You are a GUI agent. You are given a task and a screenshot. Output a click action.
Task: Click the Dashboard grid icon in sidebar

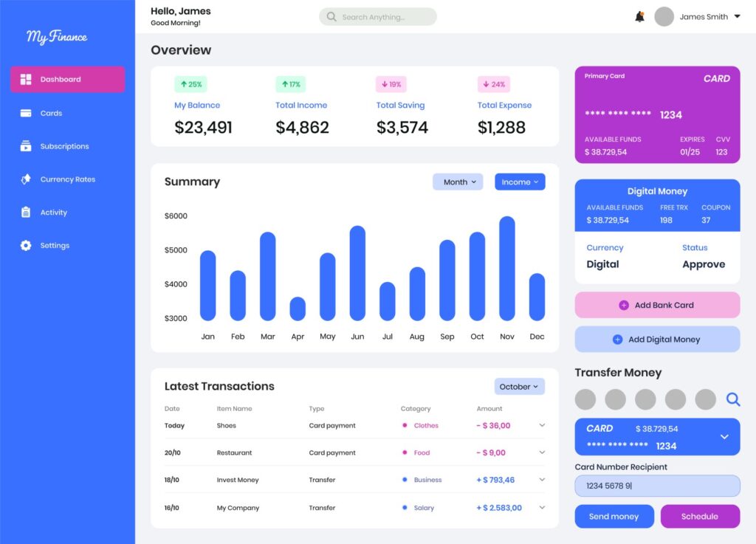(x=26, y=80)
